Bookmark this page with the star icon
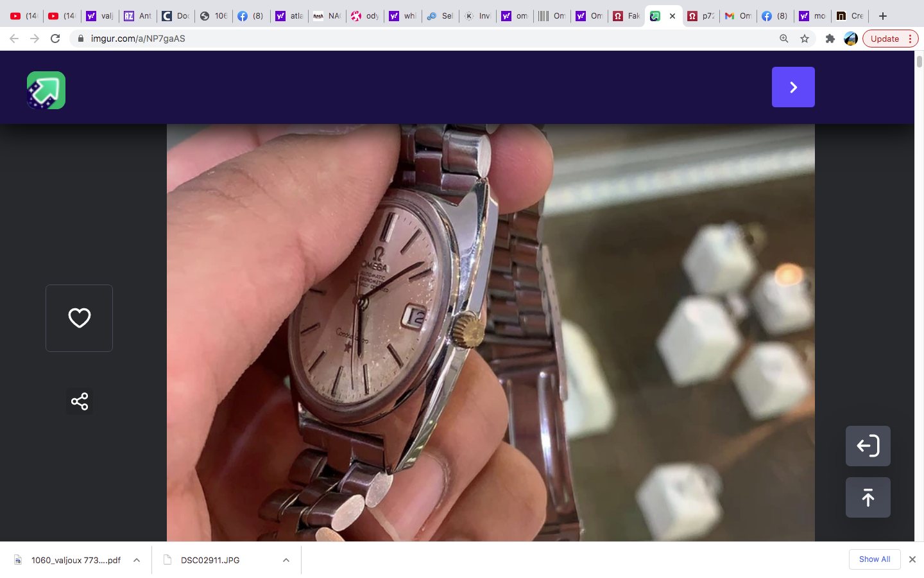The height and width of the screenshot is (578, 924). [x=805, y=39]
